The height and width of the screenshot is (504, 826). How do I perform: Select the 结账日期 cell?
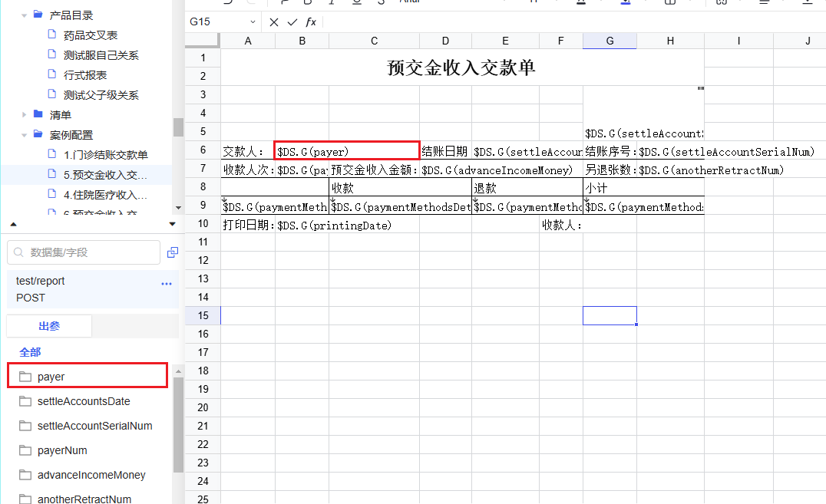click(445, 150)
